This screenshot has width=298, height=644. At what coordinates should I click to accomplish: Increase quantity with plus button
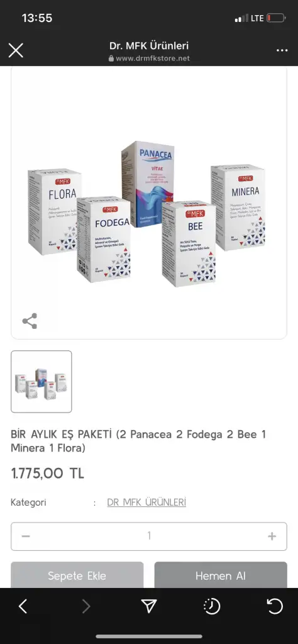point(272,536)
